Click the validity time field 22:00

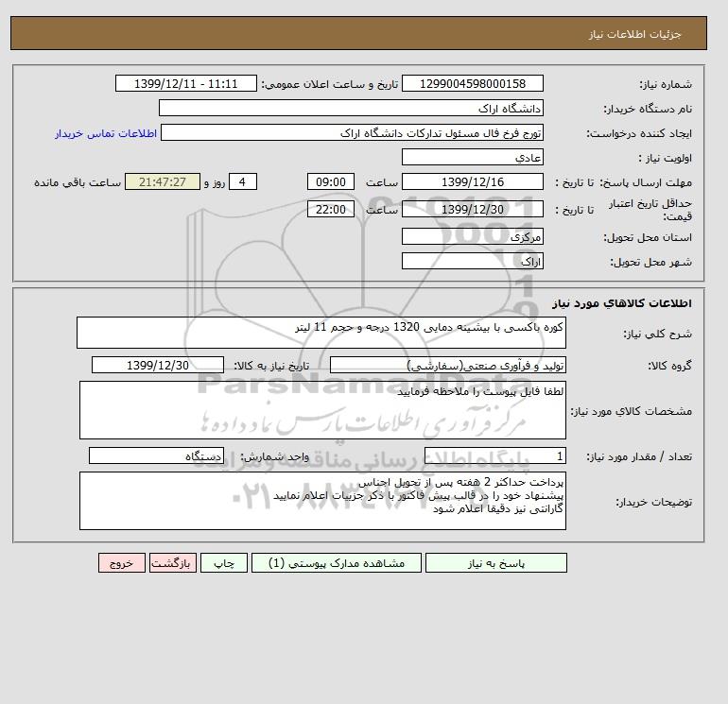point(331,209)
